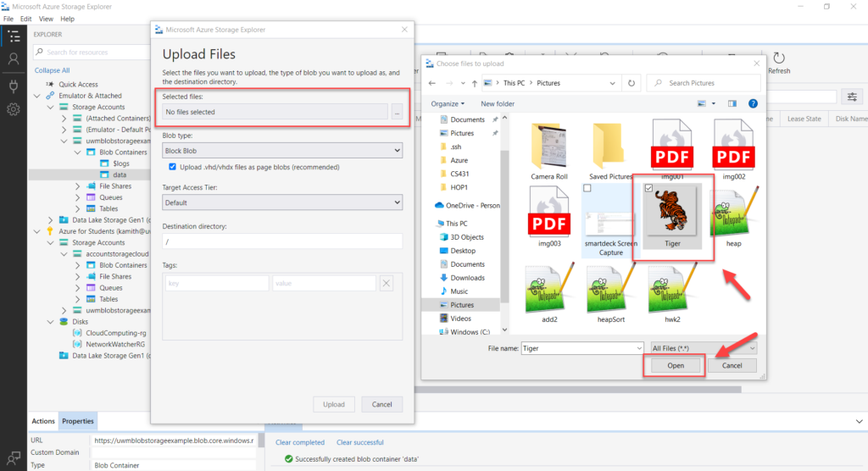Collapse the Azure for Students node
Image resolution: width=868 pixels, height=471 pixels.
click(37, 231)
